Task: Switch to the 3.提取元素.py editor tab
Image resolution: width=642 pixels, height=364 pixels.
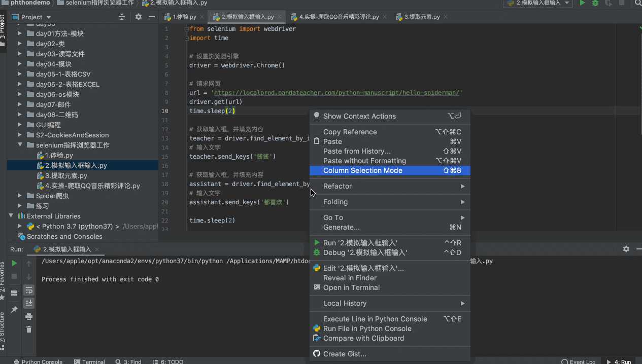Action: pyautogui.click(x=421, y=17)
